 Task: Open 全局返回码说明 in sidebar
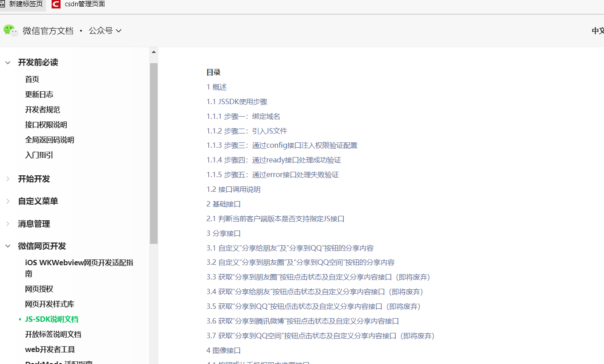click(50, 140)
